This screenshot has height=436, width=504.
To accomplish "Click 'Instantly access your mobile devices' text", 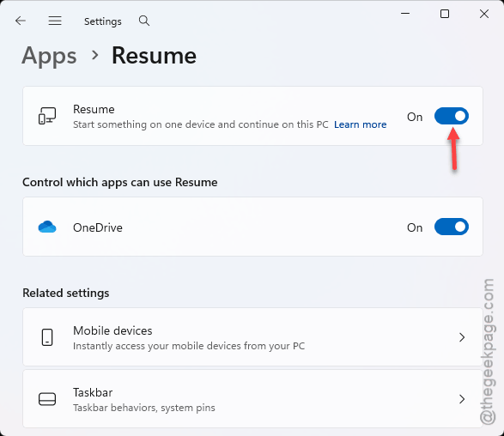I will (x=189, y=346).
